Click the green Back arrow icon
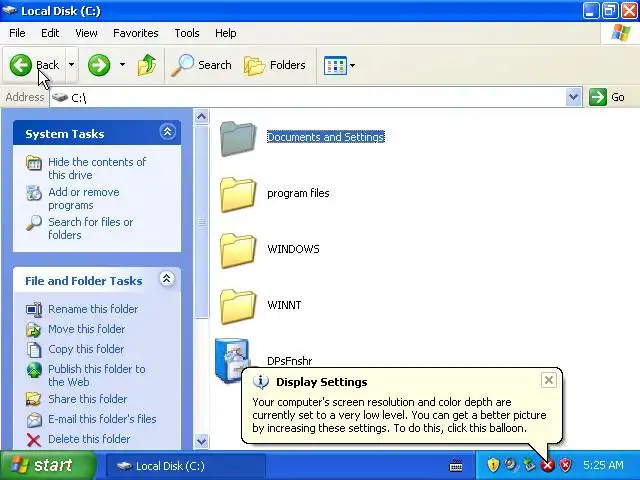Image resolution: width=640 pixels, height=480 pixels. pyautogui.click(x=20, y=65)
